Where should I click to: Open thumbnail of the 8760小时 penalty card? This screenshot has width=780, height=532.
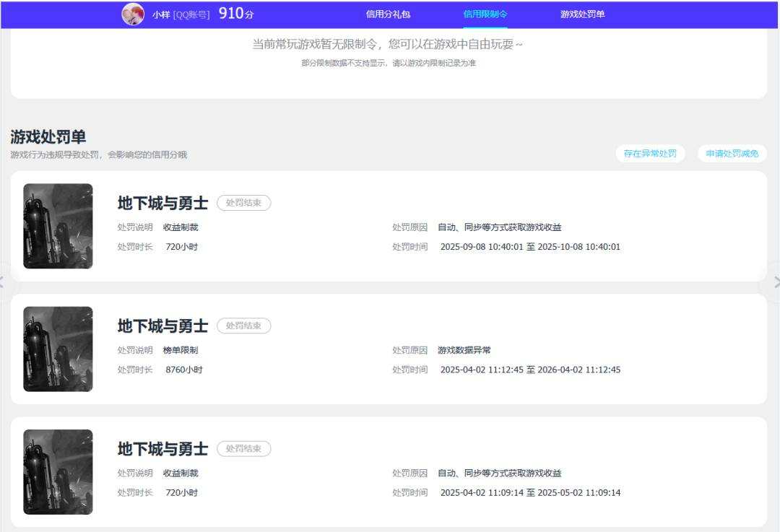(x=58, y=349)
